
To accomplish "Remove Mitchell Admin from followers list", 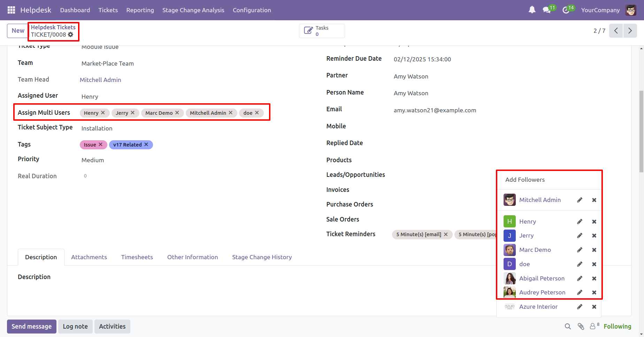I will (x=594, y=200).
